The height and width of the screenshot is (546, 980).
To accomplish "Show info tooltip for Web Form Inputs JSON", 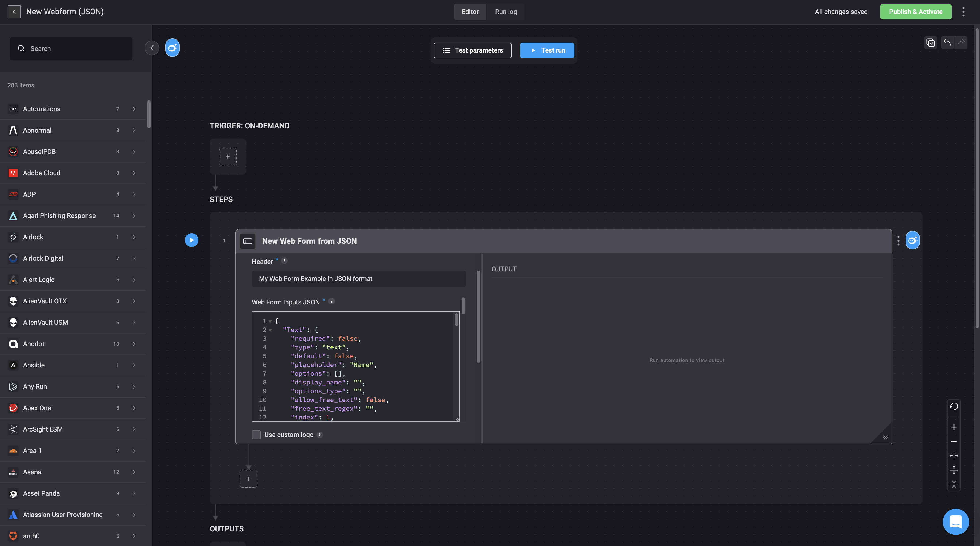I will coord(331,301).
